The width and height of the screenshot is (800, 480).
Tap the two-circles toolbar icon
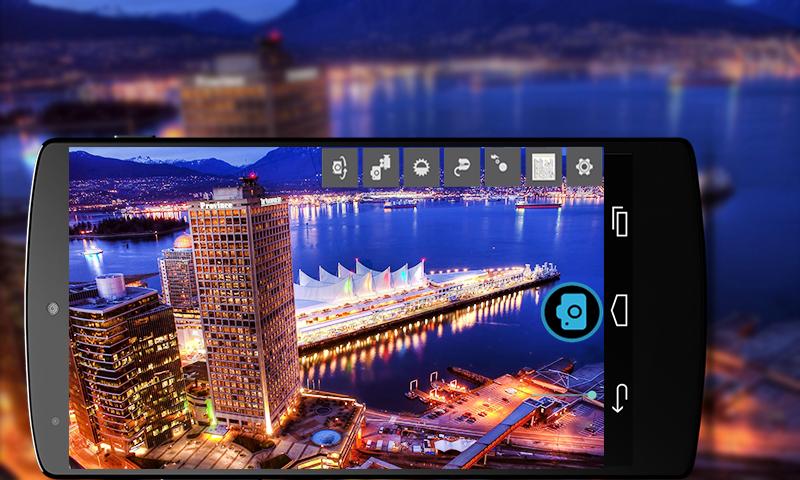(503, 167)
